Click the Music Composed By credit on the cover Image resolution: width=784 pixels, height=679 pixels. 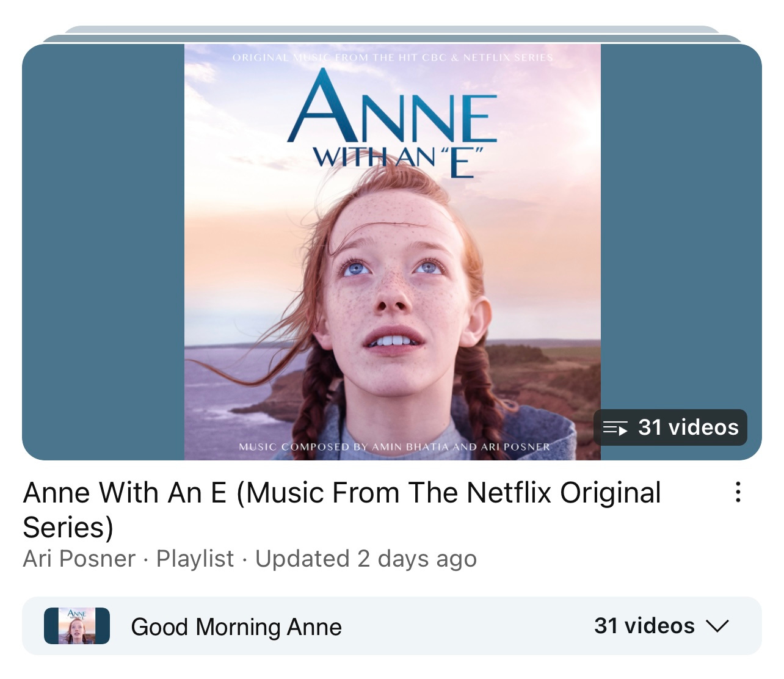click(394, 447)
